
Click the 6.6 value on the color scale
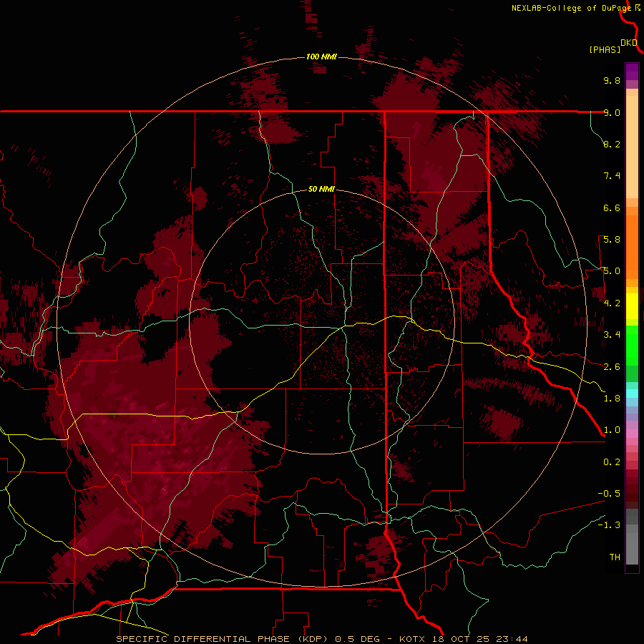(612, 208)
